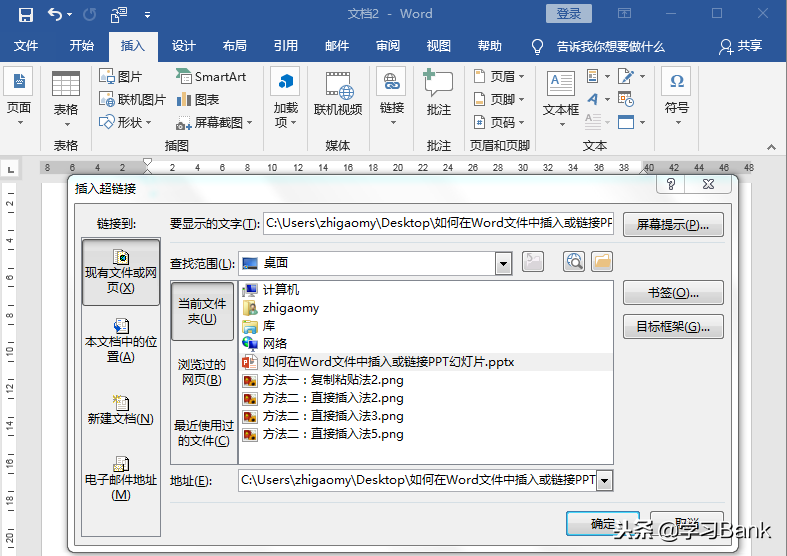The height and width of the screenshot is (556, 787).
Task: Select 库 in the file list
Action: click(427, 326)
